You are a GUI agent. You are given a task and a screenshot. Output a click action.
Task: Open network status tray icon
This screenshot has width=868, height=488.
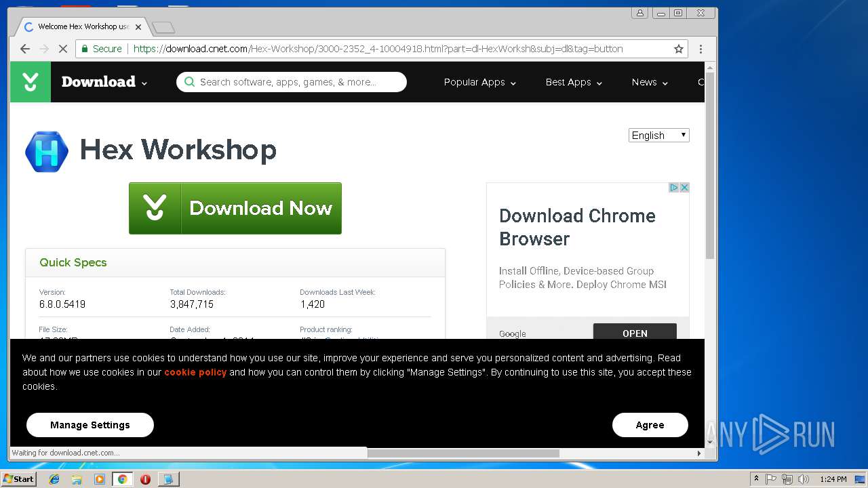[787, 479]
